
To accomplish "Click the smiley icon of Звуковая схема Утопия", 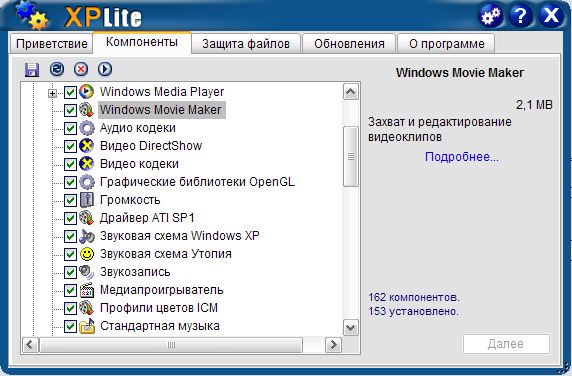I will coord(87,254).
